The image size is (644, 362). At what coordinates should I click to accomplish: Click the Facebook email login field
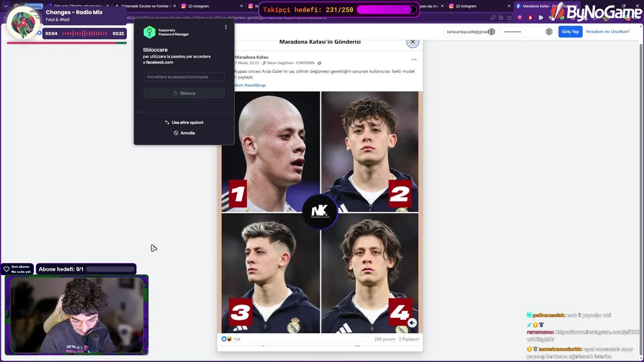(x=470, y=32)
